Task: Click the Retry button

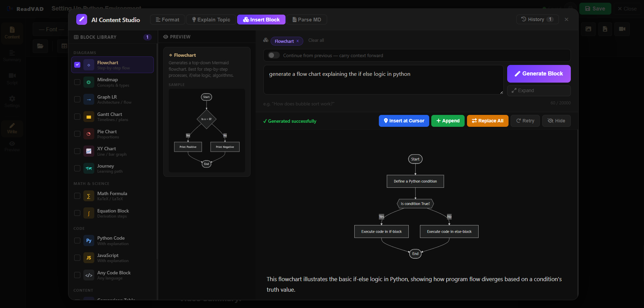Action: click(525, 121)
